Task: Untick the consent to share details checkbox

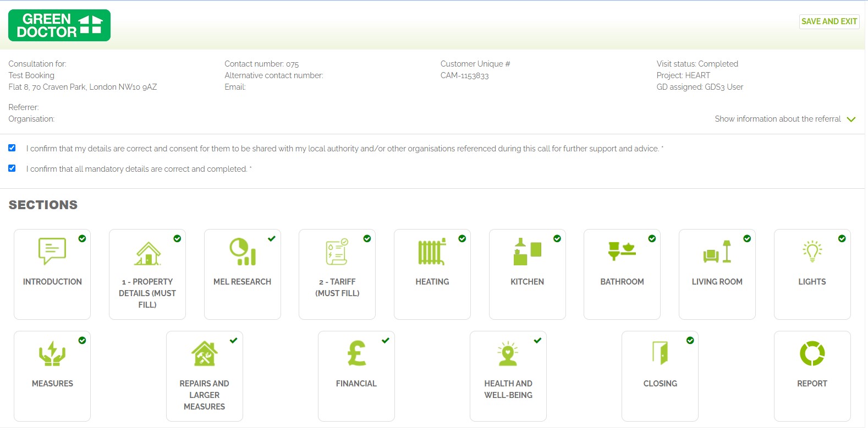Action: (12, 148)
